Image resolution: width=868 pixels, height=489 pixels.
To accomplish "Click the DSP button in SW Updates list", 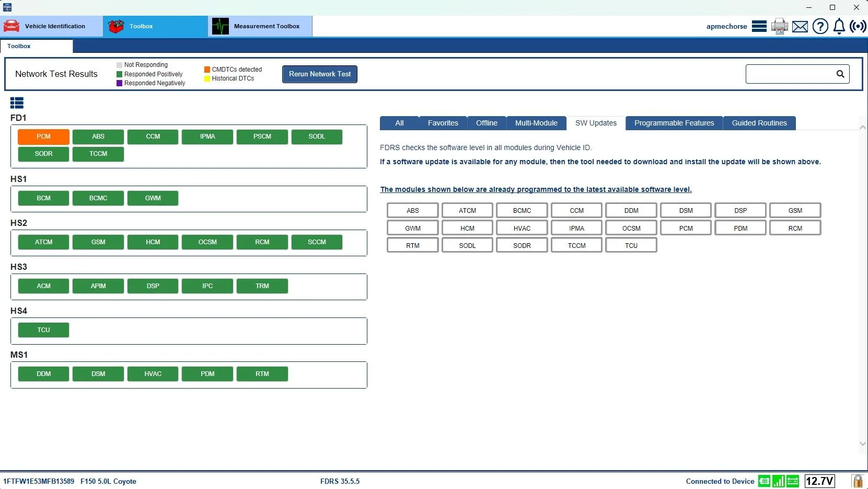I will pos(740,211).
